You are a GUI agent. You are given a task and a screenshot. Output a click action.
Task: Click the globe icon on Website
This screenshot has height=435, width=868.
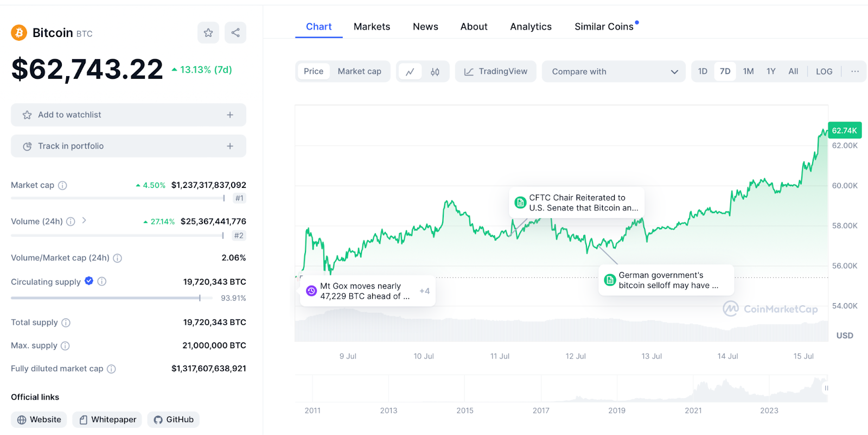click(x=22, y=420)
